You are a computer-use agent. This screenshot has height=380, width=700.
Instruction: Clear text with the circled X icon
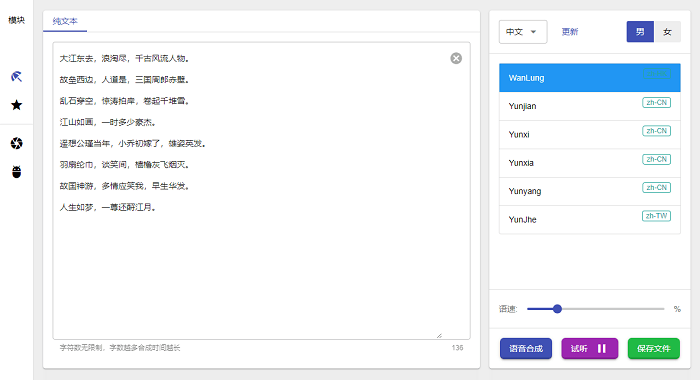pyautogui.click(x=456, y=58)
